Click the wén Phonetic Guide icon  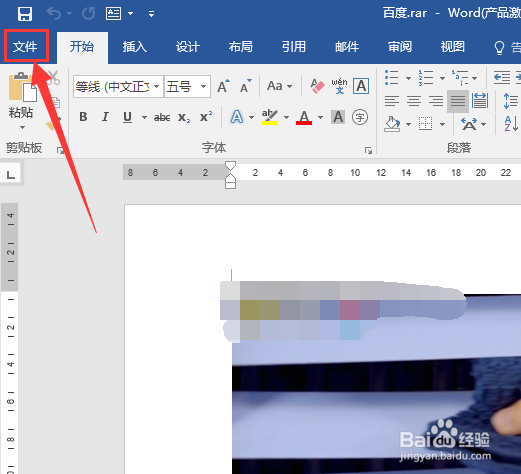pos(339,86)
